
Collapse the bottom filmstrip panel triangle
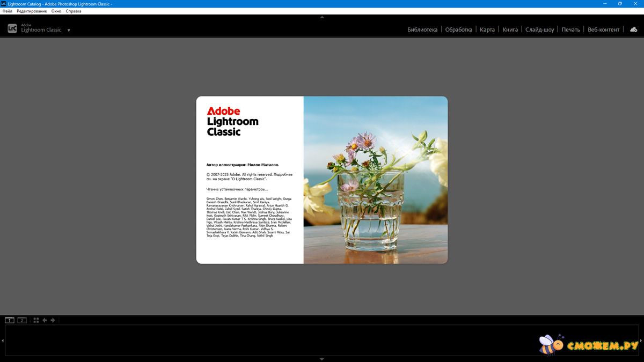pyautogui.click(x=322, y=359)
